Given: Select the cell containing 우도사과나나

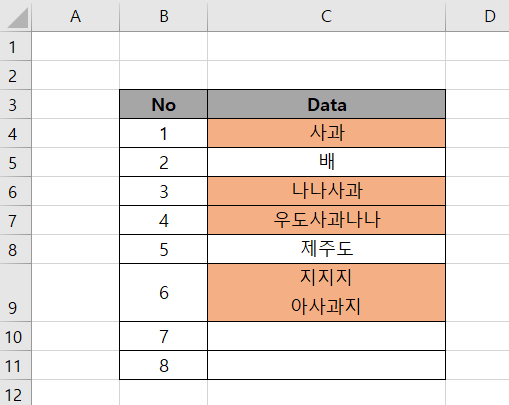Looking at the screenshot, I should pos(326,220).
